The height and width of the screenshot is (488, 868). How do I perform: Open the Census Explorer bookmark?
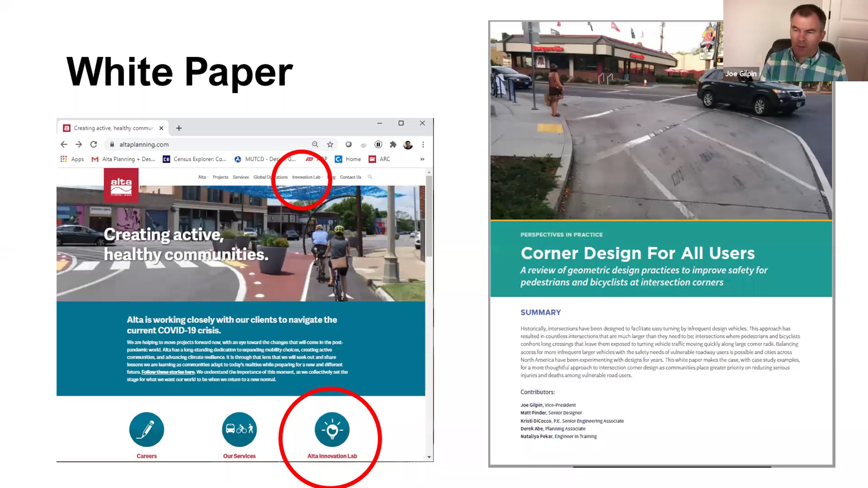click(195, 159)
